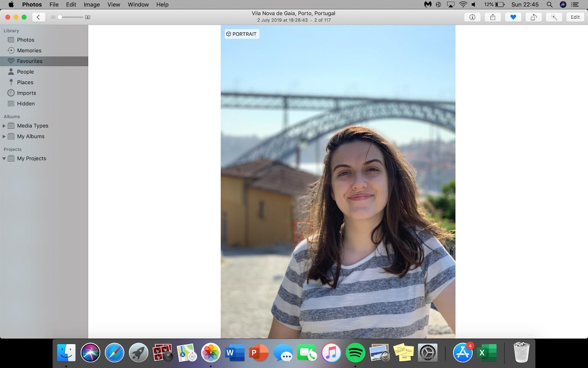Toggle the blue heart Favourite button
Image resolution: width=588 pixels, height=368 pixels.
513,17
